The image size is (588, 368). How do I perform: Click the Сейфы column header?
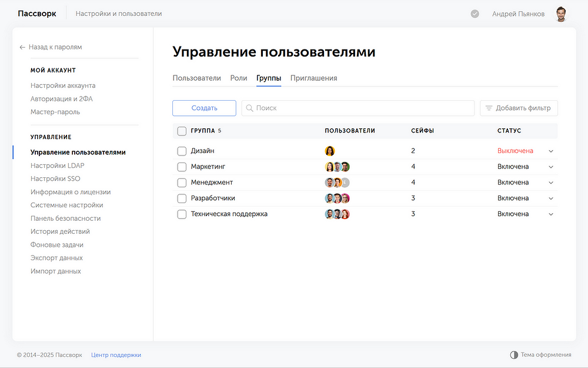click(x=423, y=131)
